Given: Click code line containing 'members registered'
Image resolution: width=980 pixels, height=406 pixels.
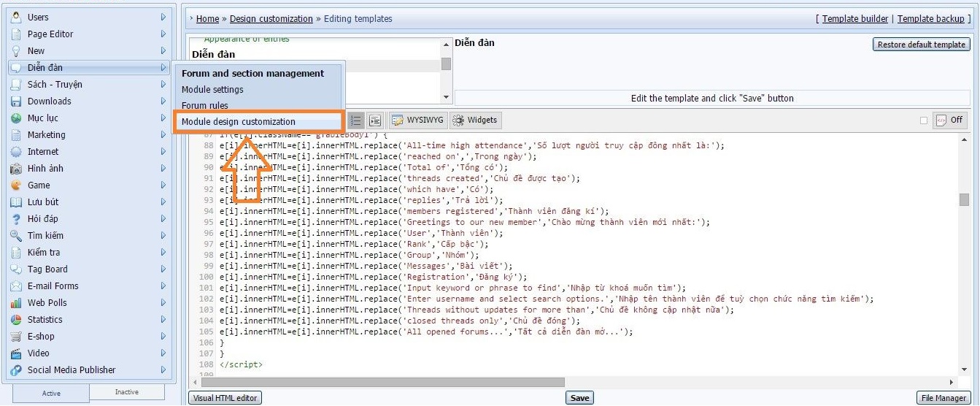Looking at the screenshot, I should [414, 211].
